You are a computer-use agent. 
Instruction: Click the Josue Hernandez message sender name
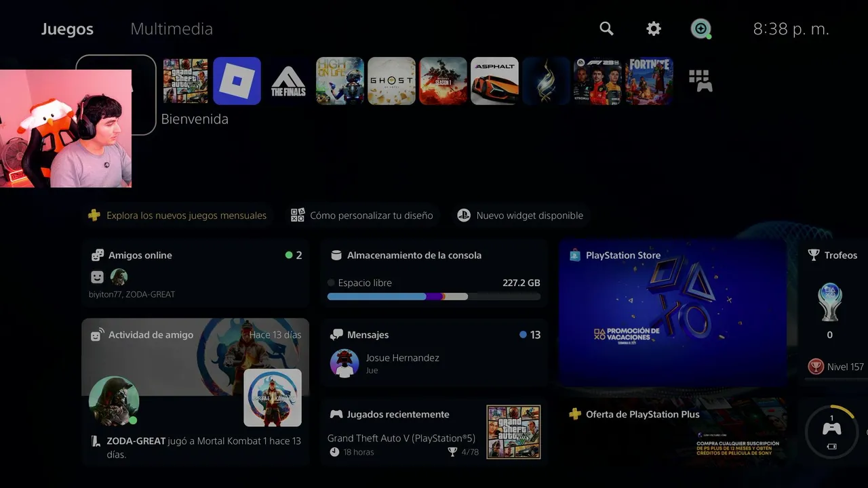[x=403, y=358]
